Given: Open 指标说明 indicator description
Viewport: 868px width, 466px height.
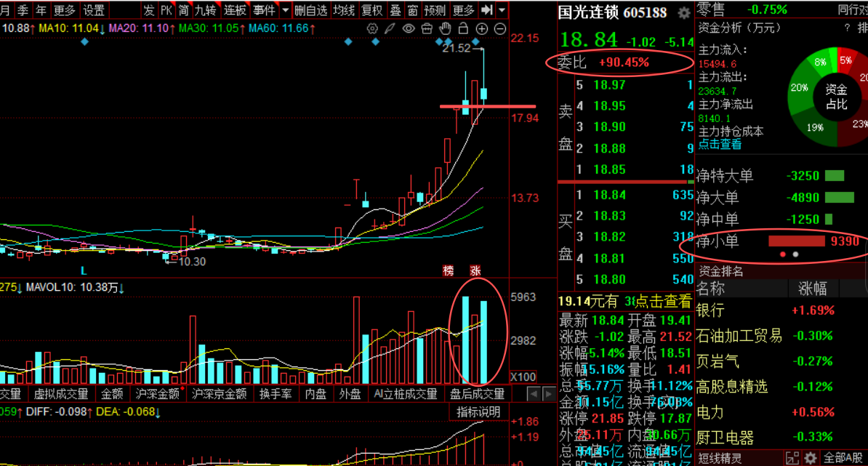Looking at the screenshot, I should pos(478,411).
